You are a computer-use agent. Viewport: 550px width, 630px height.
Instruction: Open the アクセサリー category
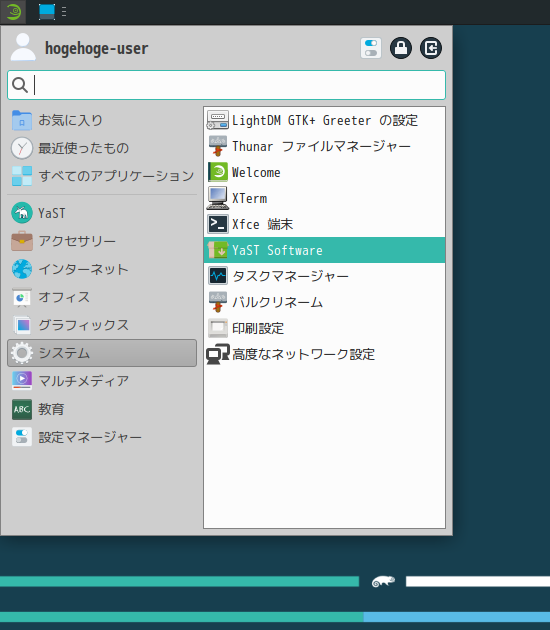tap(102, 241)
